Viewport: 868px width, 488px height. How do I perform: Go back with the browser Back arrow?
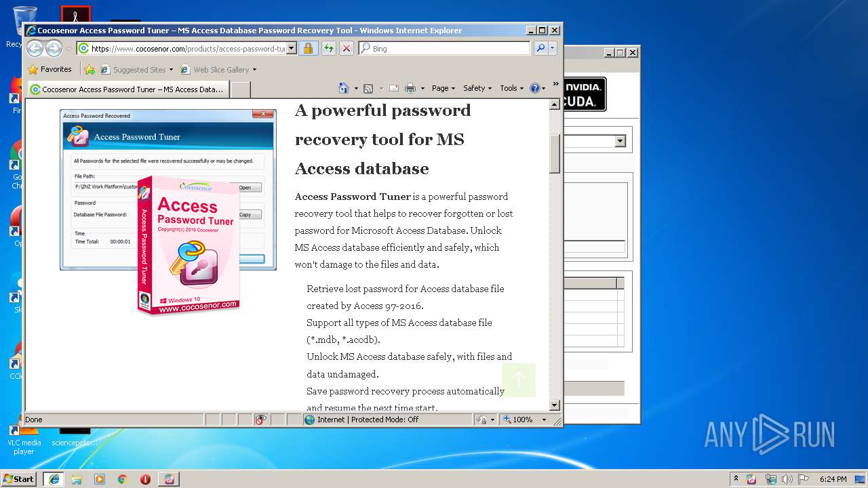point(35,48)
